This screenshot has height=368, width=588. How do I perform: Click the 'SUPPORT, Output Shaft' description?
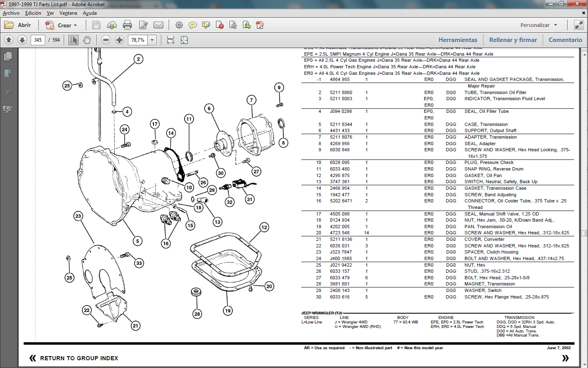point(490,130)
